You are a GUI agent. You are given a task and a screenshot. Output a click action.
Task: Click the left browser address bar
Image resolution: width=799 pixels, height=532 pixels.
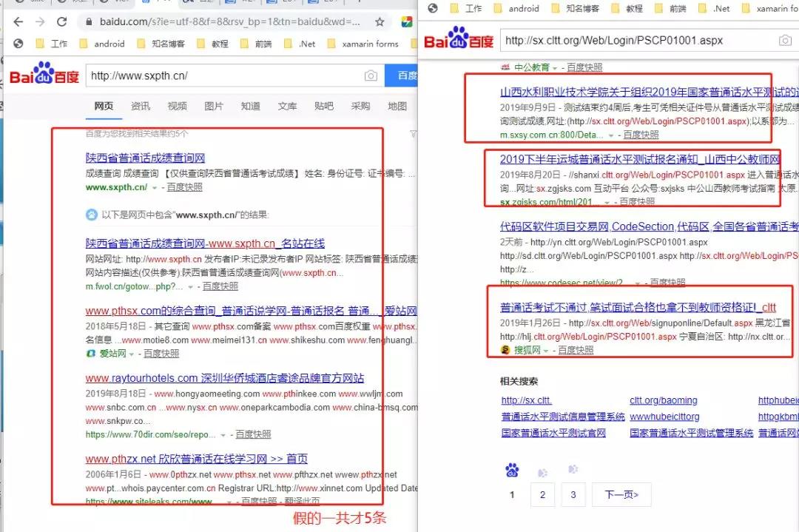point(229,22)
